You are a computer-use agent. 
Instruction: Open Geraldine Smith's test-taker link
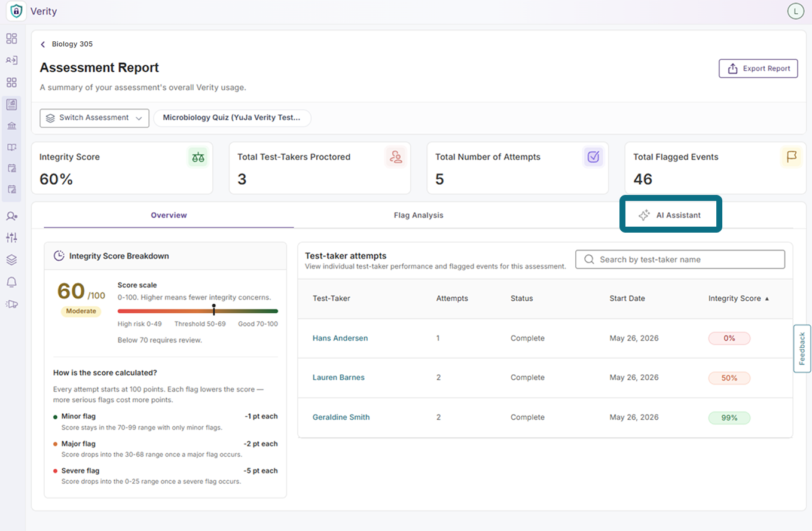(341, 417)
